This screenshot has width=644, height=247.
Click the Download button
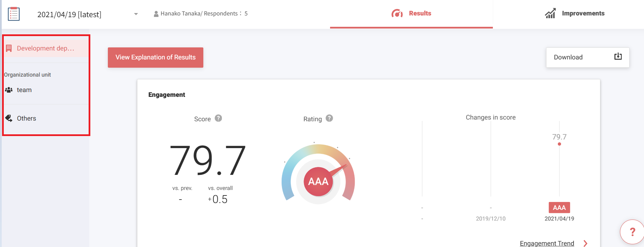tap(587, 57)
